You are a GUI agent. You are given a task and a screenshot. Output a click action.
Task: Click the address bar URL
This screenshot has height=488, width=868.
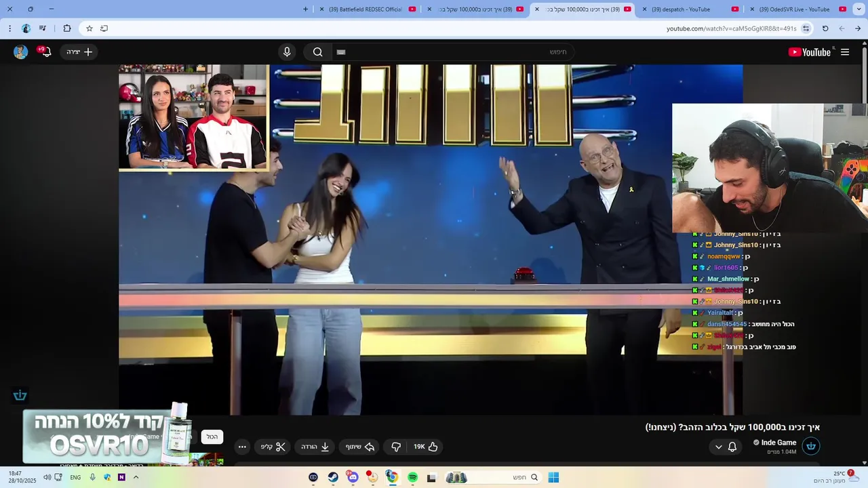point(731,28)
